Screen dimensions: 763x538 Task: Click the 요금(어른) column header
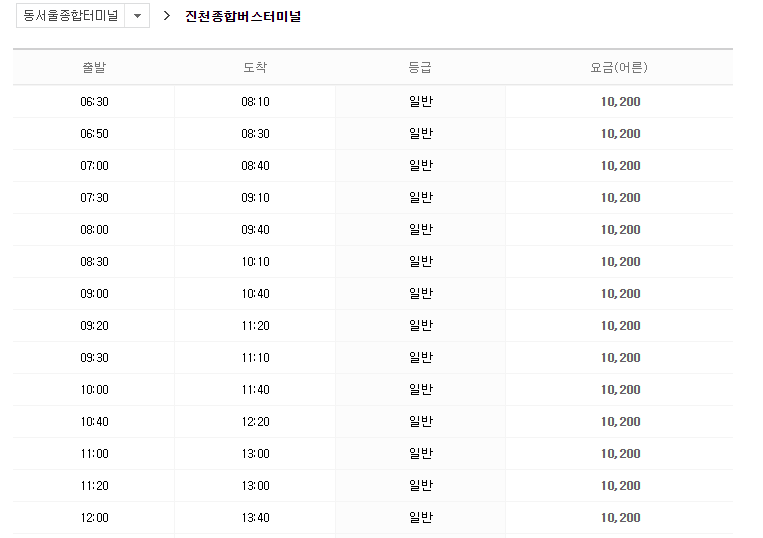[x=619, y=68]
